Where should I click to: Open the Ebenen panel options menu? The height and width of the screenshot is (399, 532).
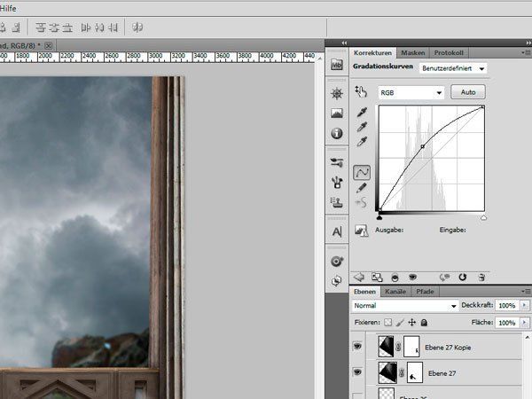click(x=526, y=292)
